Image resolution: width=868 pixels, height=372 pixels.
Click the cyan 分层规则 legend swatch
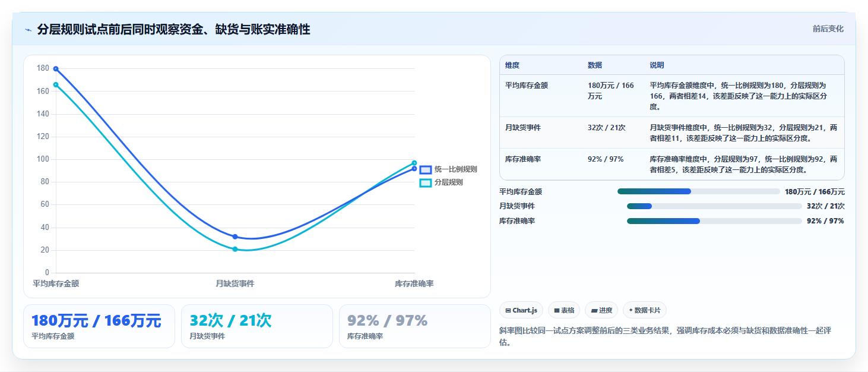tap(426, 183)
